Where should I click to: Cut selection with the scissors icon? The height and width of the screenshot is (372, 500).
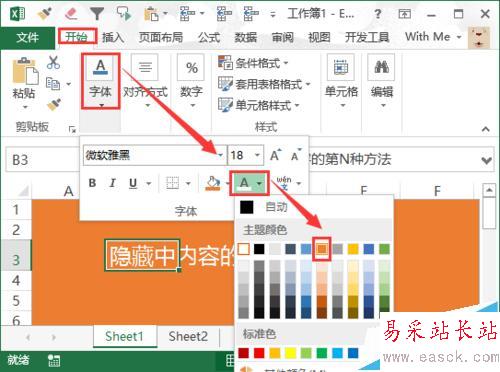53,62
